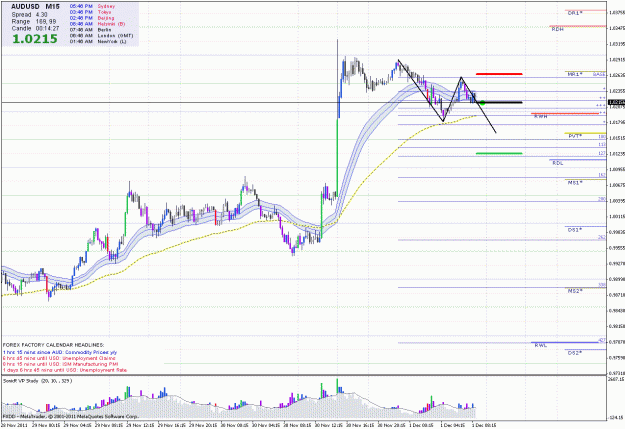Click the BASE label near MR1
The image size is (625, 429).
click(599, 74)
